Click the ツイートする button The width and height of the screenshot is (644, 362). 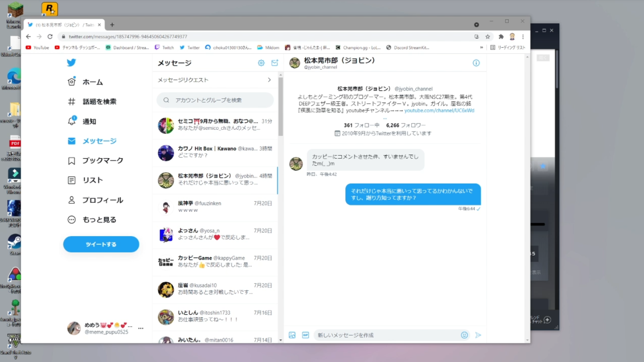pos(101,244)
